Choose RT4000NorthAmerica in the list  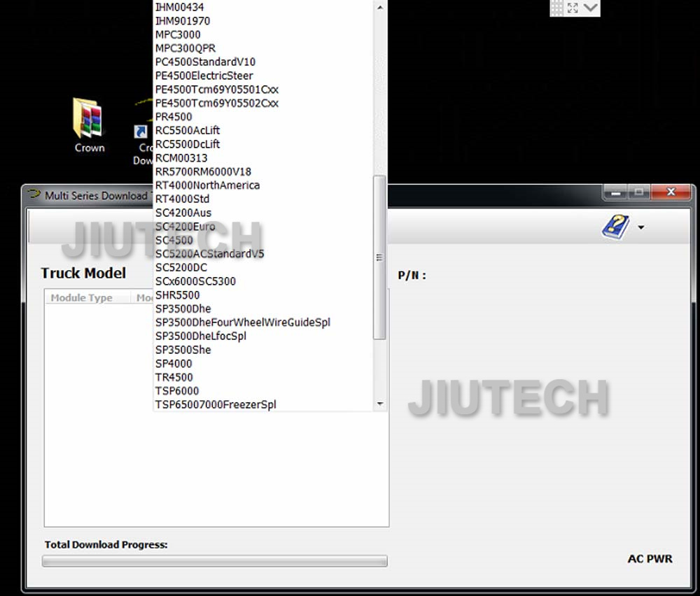(207, 185)
